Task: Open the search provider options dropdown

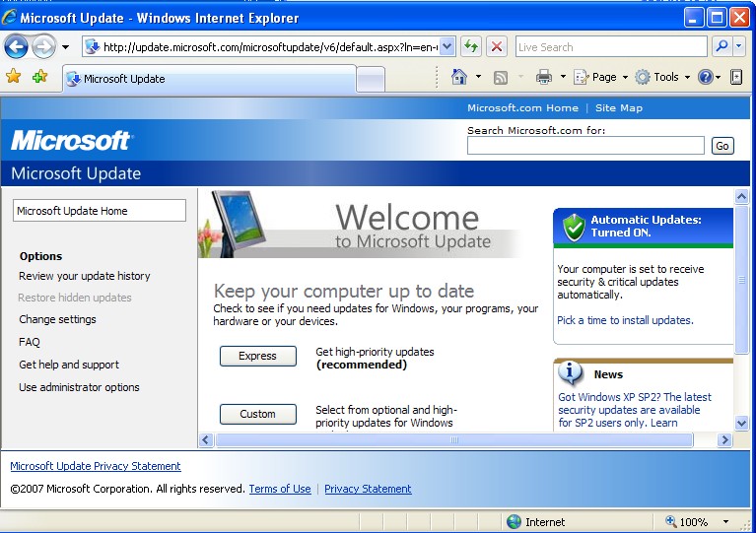Action: 738,46
